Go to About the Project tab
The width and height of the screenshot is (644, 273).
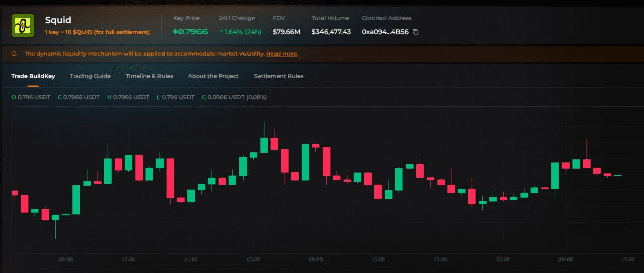(213, 76)
